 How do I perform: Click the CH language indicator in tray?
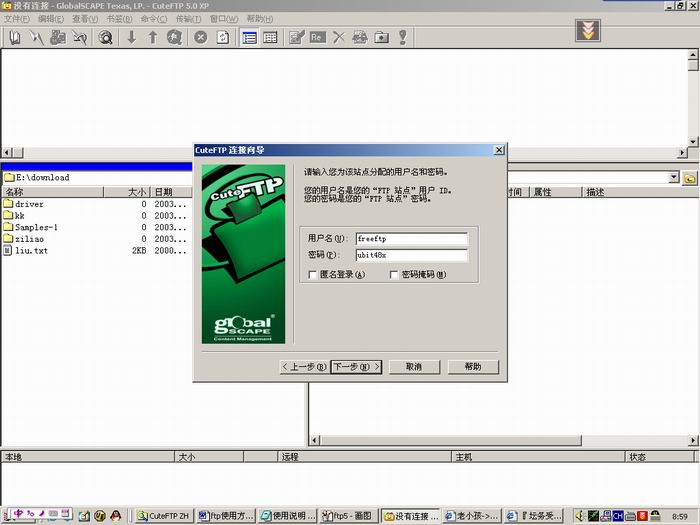point(617,516)
